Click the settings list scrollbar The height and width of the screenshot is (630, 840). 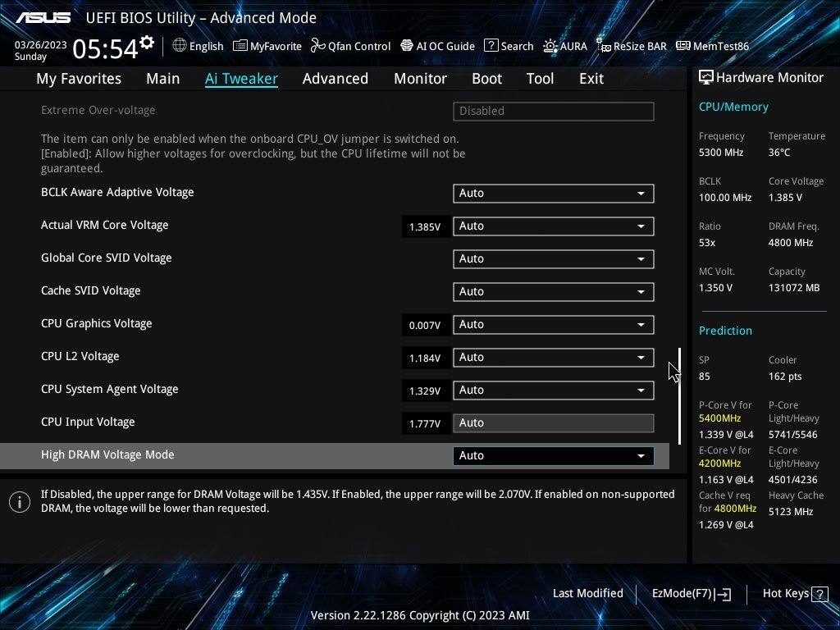click(680, 396)
